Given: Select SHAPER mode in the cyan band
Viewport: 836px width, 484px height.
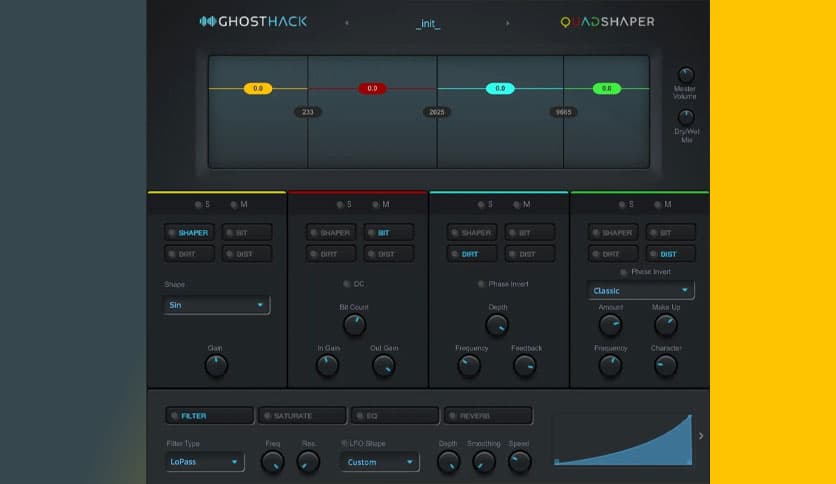Looking at the screenshot, I should tap(472, 232).
